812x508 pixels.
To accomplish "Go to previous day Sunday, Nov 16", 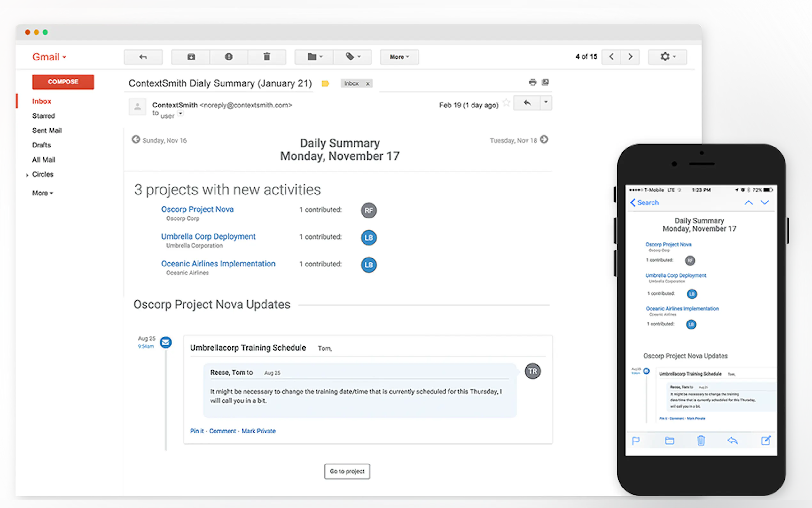I will [x=136, y=139].
